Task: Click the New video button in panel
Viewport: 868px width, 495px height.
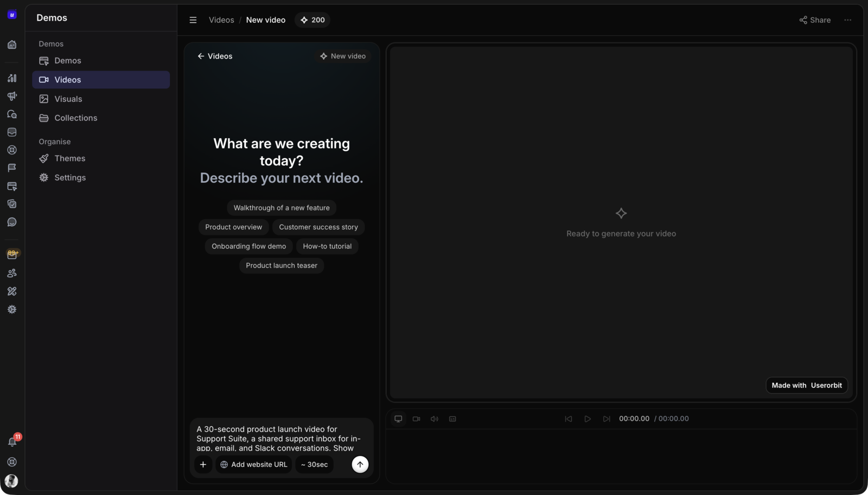Action: [x=343, y=56]
